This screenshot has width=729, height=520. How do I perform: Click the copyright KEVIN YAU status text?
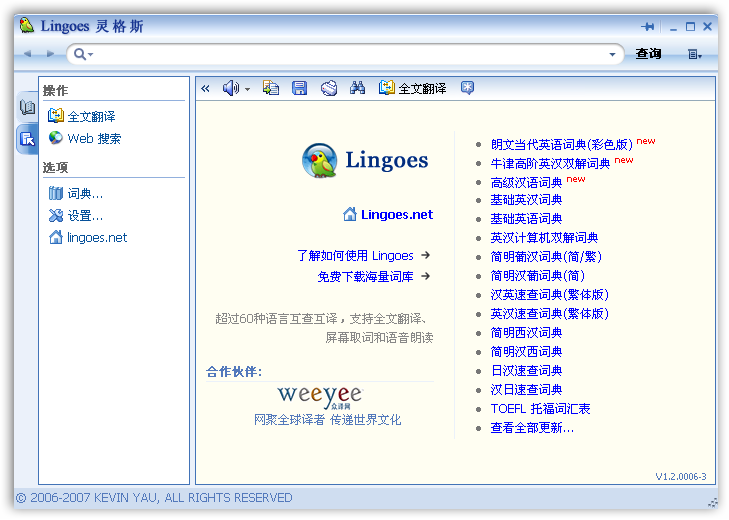154,498
